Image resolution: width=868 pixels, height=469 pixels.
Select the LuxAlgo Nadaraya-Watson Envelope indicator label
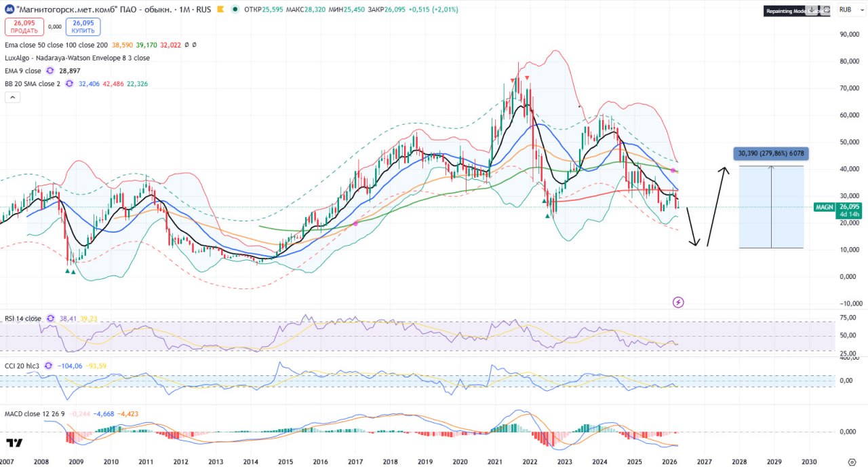point(77,58)
